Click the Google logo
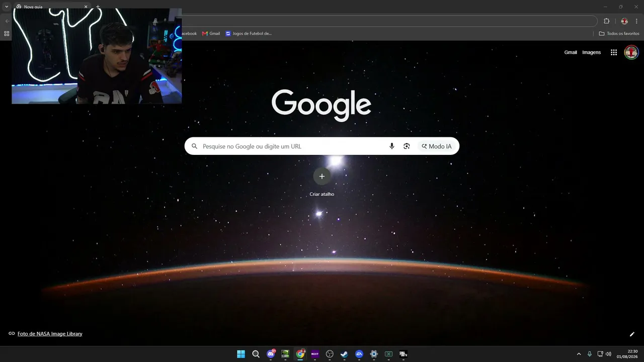The image size is (644, 362). 321,105
